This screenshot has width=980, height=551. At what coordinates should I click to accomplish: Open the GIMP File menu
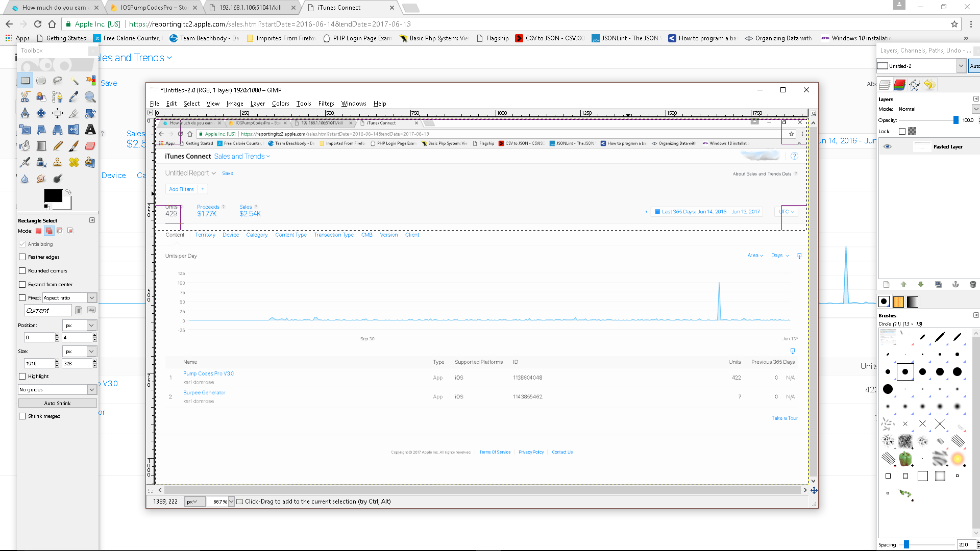point(154,104)
